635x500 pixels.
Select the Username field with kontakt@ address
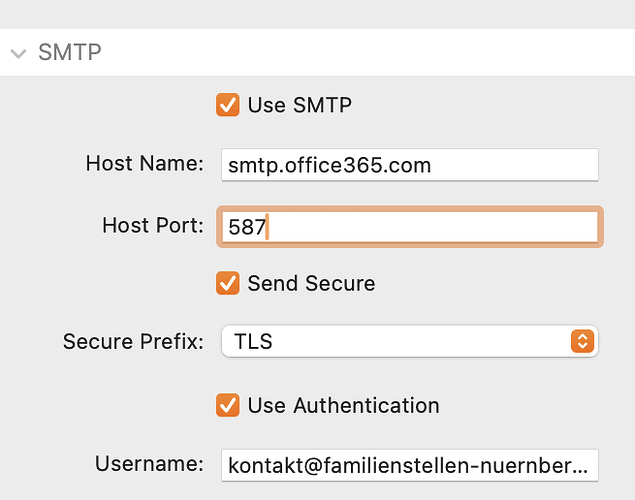(x=409, y=465)
